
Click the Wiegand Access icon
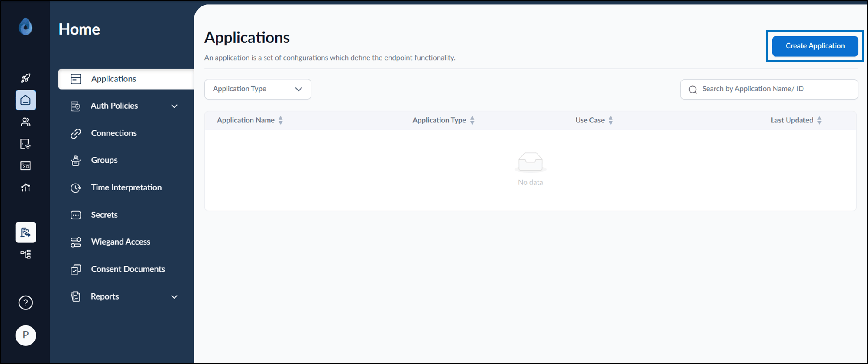pos(76,242)
